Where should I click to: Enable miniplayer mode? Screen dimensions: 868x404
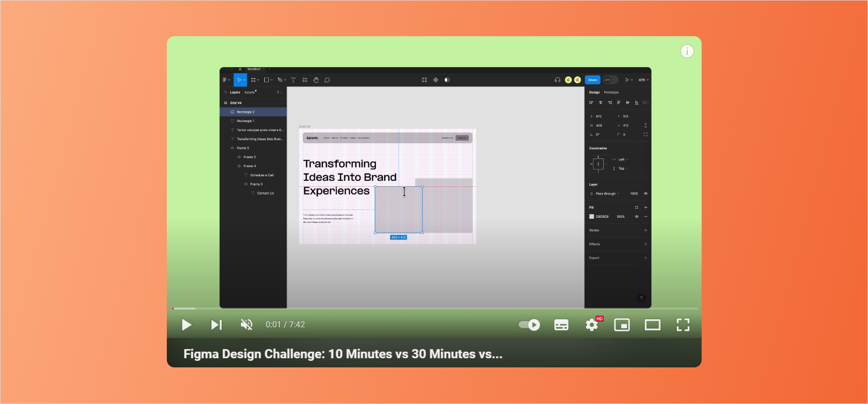pos(622,325)
